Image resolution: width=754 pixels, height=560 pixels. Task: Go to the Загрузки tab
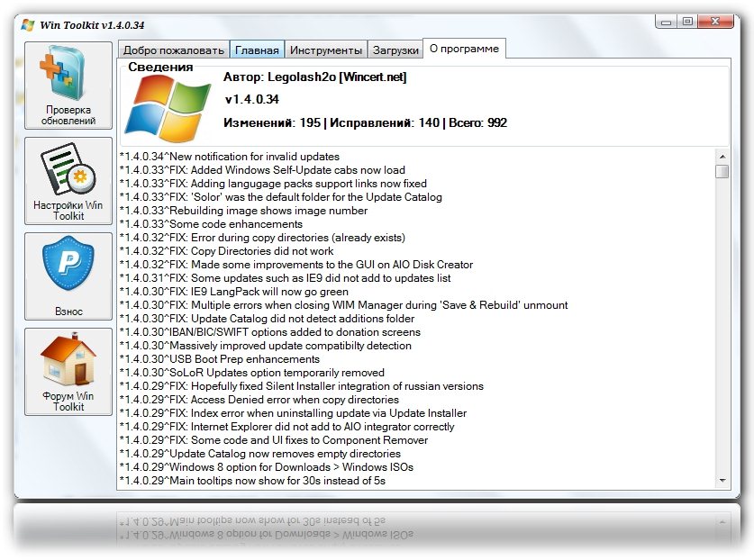[x=395, y=50]
